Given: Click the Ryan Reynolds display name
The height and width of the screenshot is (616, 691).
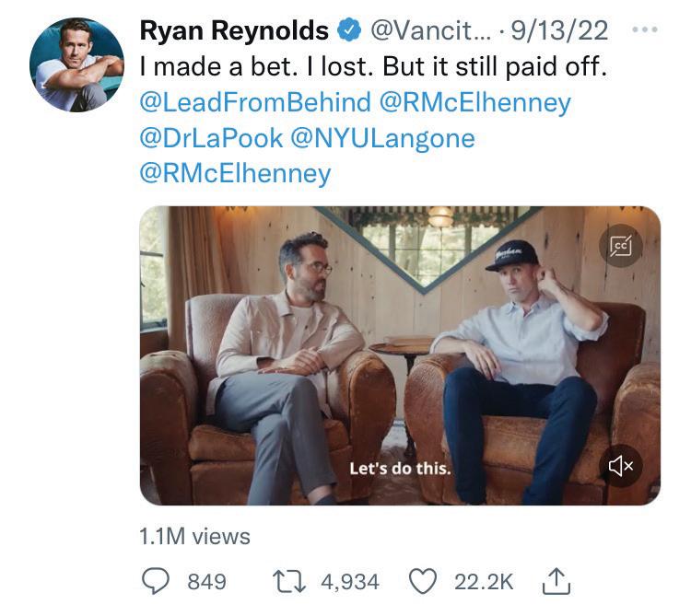Looking at the screenshot, I should point(234,30).
